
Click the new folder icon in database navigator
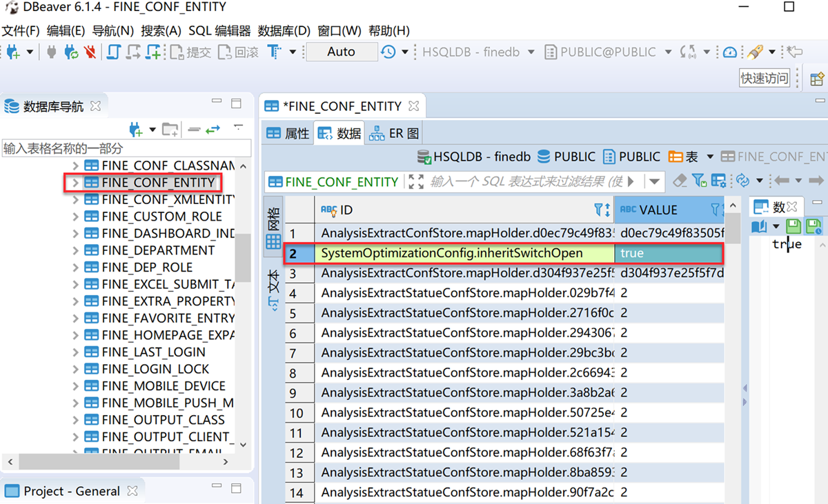[x=170, y=129]
